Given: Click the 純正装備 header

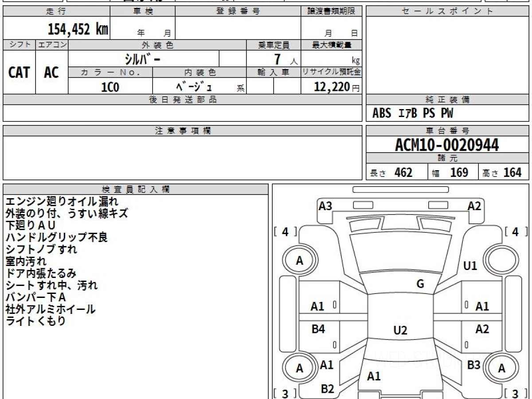Looking at the screenshot, I should [447, 100].
